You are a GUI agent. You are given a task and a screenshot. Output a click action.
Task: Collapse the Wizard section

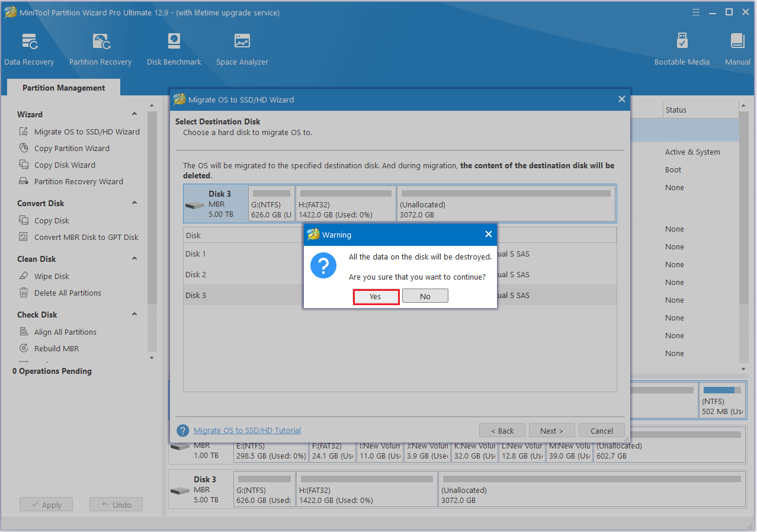coord(134,114)
